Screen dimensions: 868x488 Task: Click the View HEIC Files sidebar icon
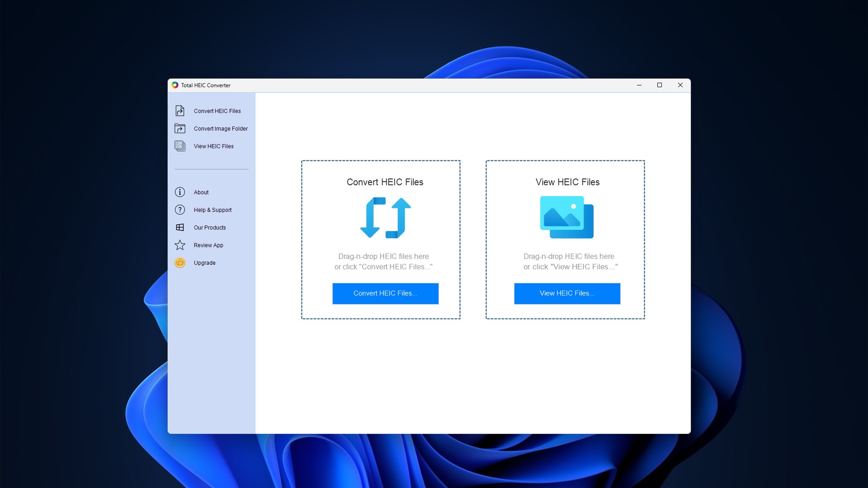[180, 146]
